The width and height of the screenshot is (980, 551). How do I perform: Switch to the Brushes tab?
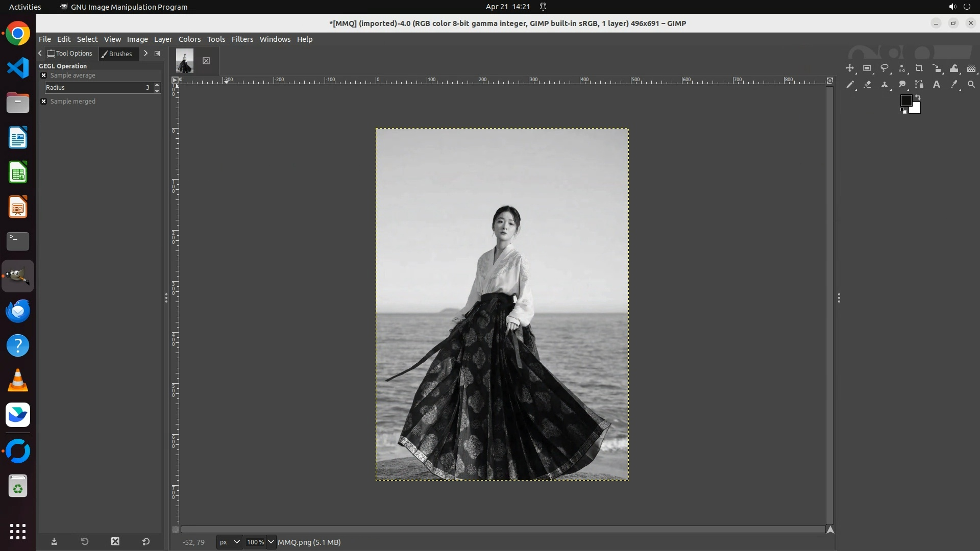[118, 54]
